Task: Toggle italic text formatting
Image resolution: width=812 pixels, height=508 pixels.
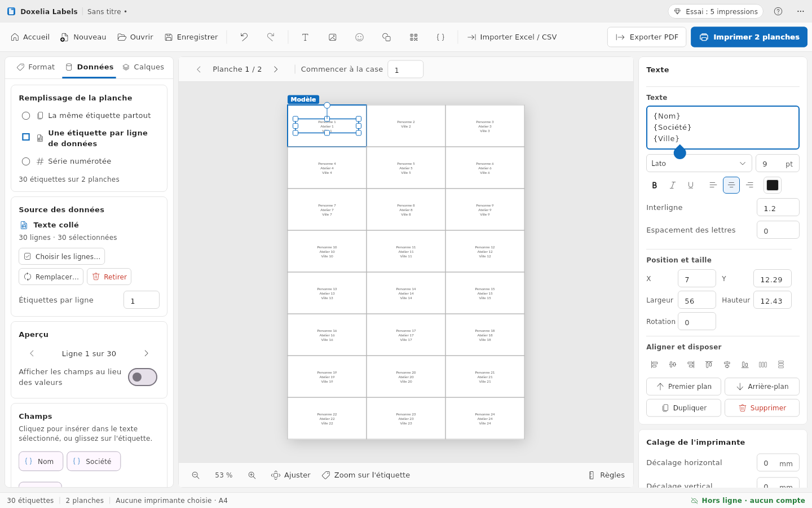Action: coord(673,185)
